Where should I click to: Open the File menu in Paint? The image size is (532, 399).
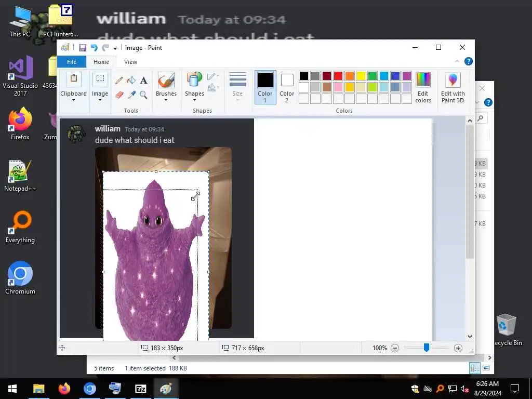(x=72, y=62)
